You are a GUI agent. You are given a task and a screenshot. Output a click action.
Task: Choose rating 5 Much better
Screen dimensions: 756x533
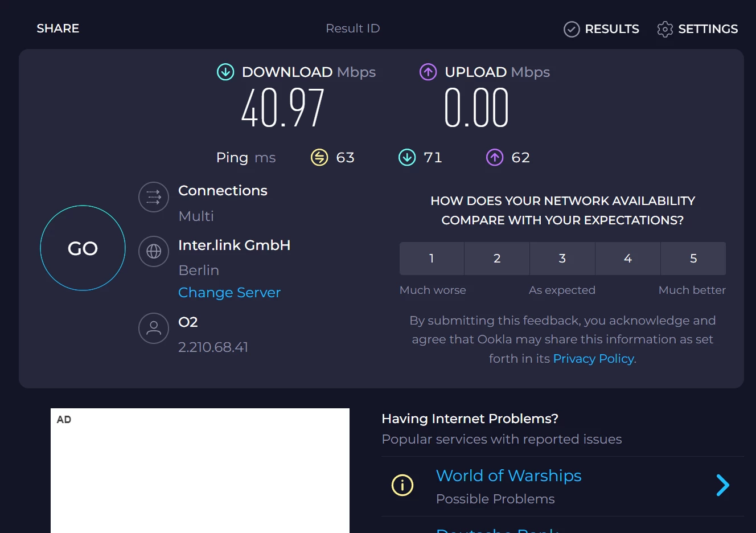click(x=693, y=259)
